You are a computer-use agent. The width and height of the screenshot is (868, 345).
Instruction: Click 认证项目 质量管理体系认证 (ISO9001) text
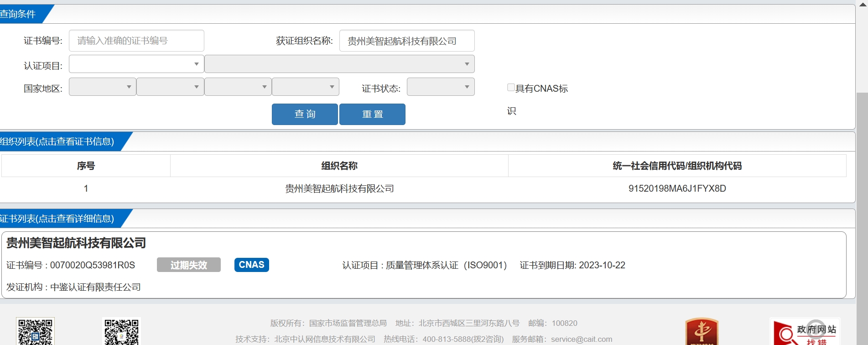pyautogui.click(x=424, y=265)
